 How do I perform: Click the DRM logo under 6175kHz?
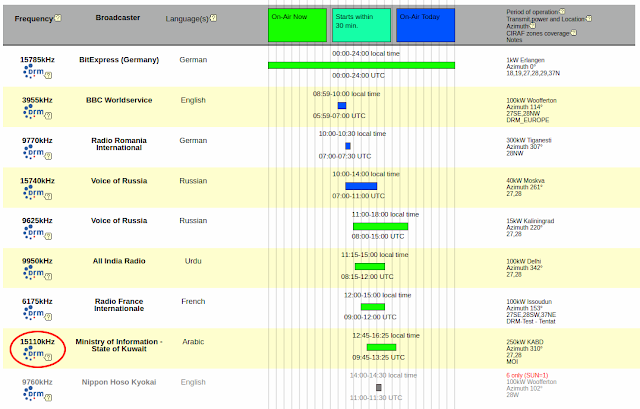[x=33, y=313]
